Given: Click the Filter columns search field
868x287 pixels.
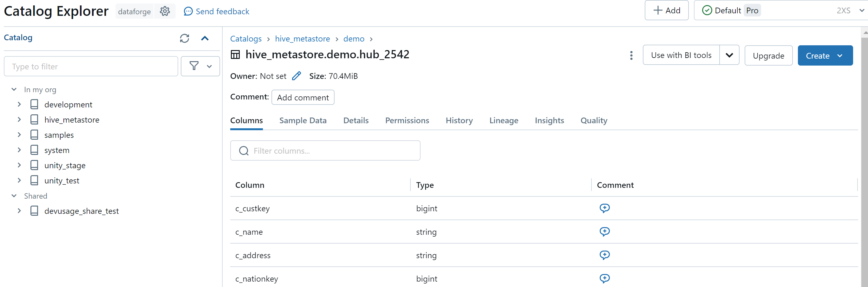Looking at the screenshot, I should tap(325, 150).
